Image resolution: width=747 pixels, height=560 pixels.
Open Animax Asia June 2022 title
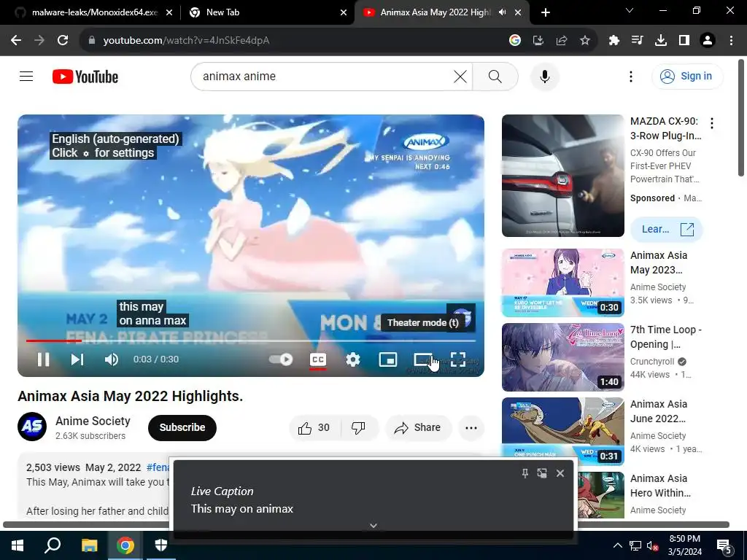(659, 411)
